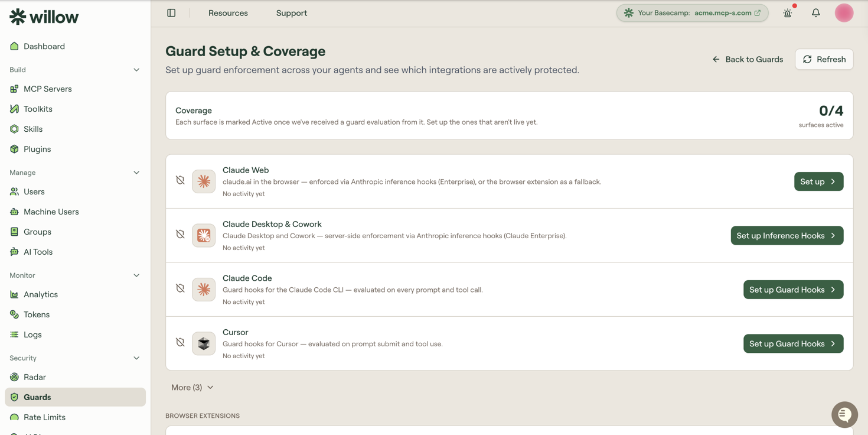Go back to Guards

coord(748,59)
